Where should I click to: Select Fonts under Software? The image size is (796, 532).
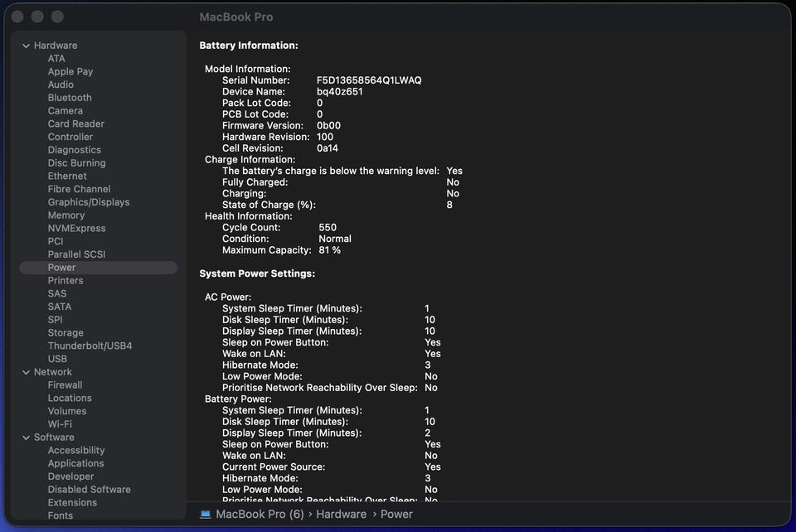60,515
